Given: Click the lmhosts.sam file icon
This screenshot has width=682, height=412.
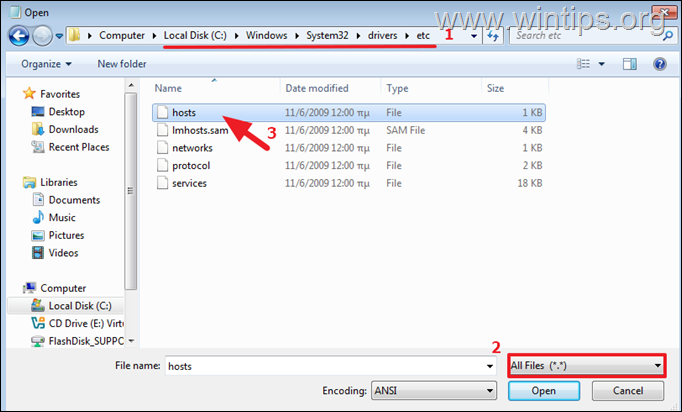Looking at the screenshot, I should [162, 130].
